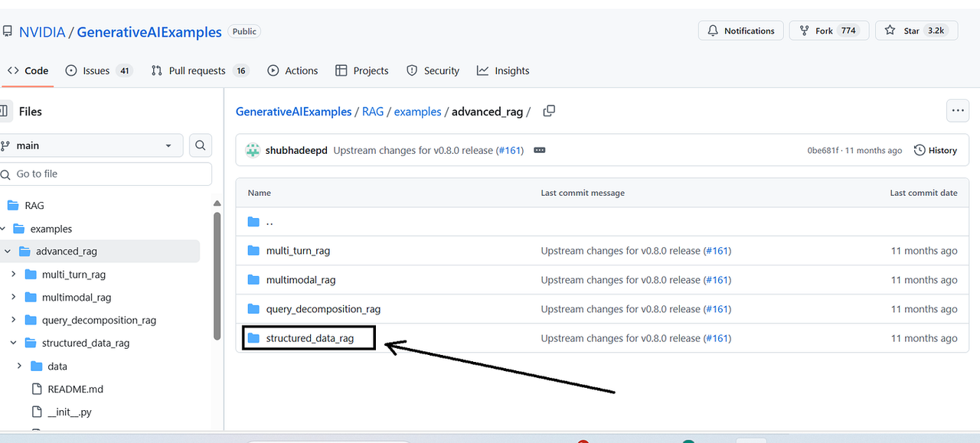This screenshot has width=980, height=443.
Task: Expand multi_turn_rag in the file tree
Action: pyautogui.click(x=14, y=274)
